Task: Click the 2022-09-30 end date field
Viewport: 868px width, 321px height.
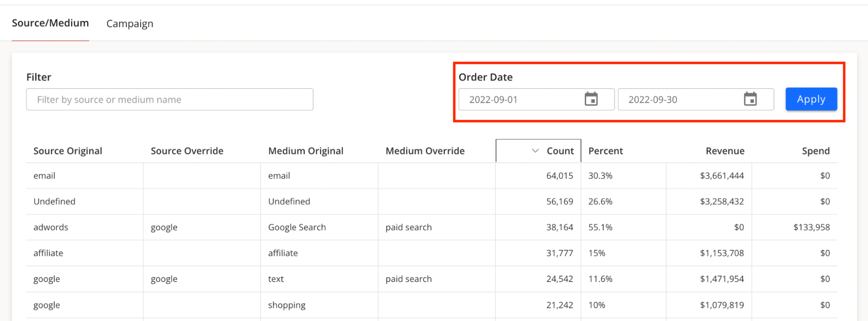Action: coord(696,99)
